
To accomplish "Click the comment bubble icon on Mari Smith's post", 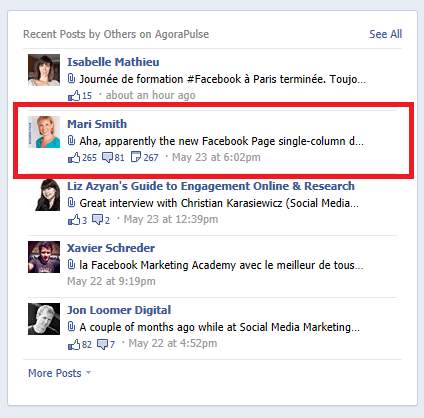I will pyautogui.click(x=107, y=157).
